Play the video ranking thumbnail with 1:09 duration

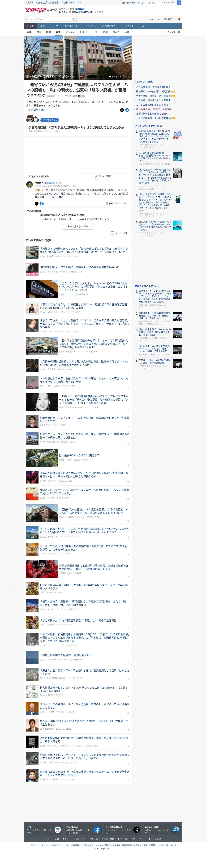coord(177,316)
